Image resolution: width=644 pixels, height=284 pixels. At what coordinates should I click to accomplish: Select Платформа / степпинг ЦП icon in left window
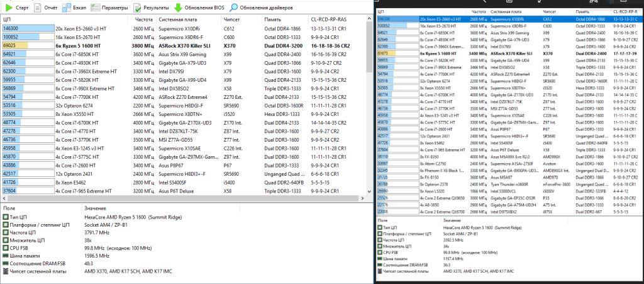[5, 225]
